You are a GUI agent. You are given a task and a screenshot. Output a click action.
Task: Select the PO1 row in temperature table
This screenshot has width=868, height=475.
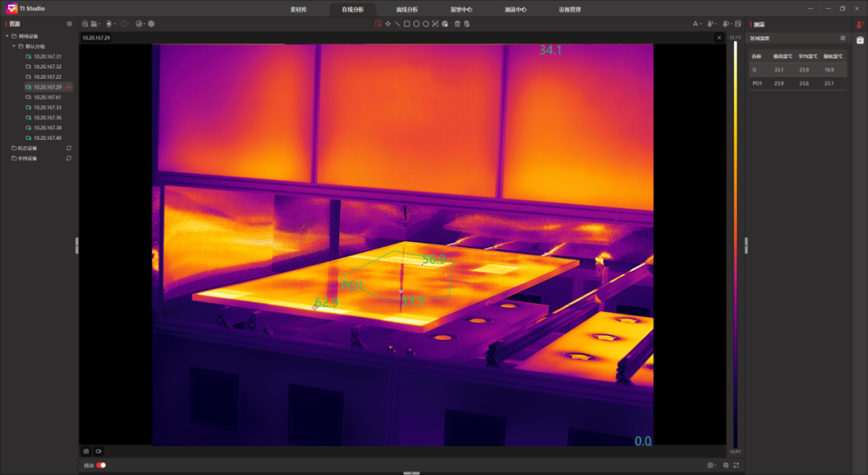tap(797, 83)
